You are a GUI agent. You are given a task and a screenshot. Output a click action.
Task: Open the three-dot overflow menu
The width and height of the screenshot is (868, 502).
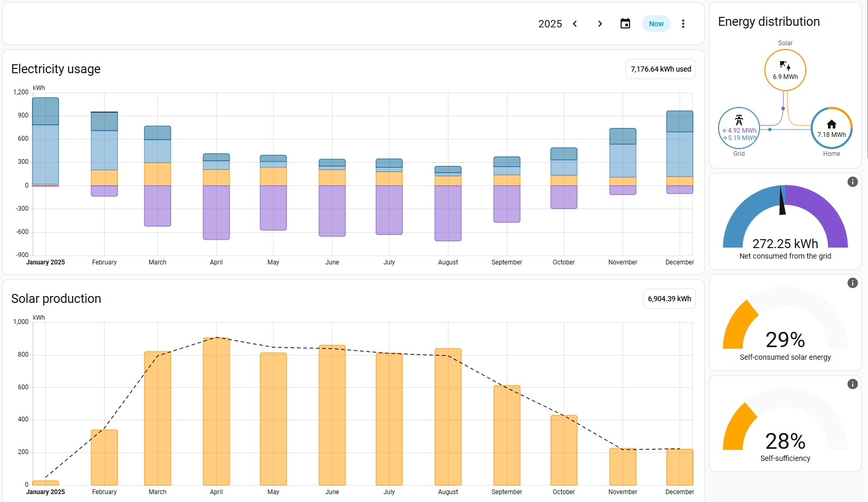[683, 24]
